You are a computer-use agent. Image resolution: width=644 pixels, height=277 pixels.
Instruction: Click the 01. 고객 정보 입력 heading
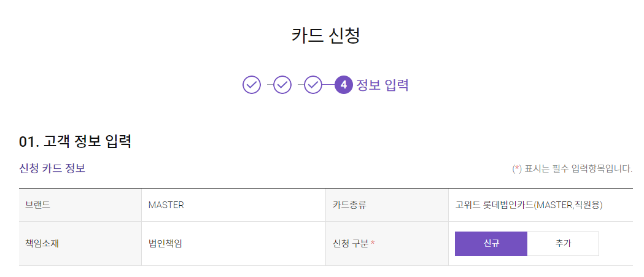click(x=75, y=142)
